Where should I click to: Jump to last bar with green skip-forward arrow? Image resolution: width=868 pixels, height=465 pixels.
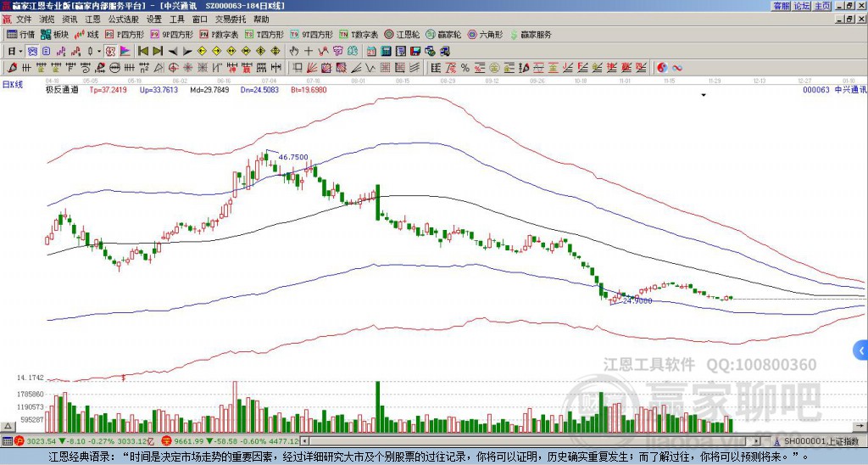tap(158, 52)
